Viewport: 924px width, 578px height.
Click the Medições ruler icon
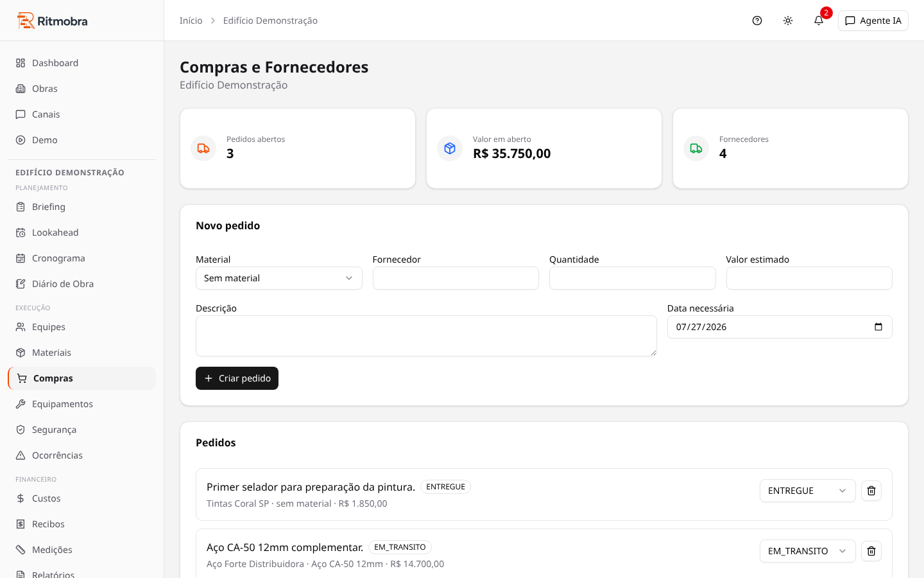pyautogui.click(x=21, y=550)
